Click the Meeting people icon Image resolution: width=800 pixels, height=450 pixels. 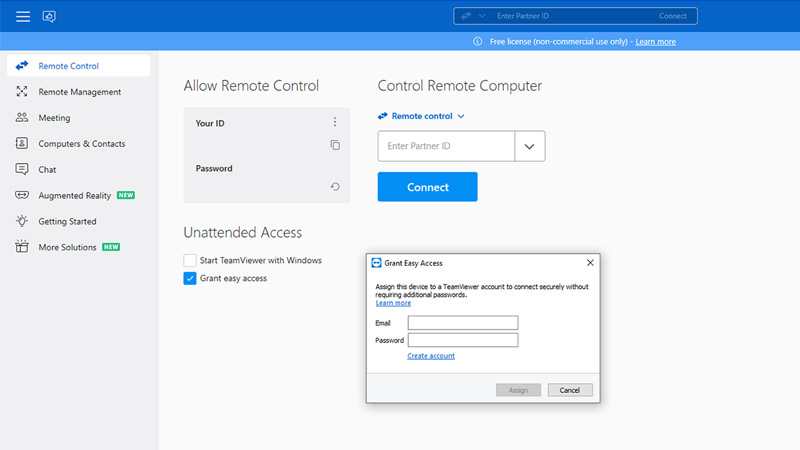pos(21,117)
